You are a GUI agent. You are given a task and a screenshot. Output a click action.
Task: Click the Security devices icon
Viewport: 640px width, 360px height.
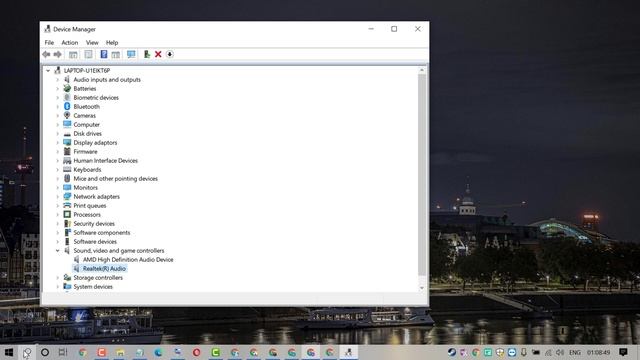67,224
